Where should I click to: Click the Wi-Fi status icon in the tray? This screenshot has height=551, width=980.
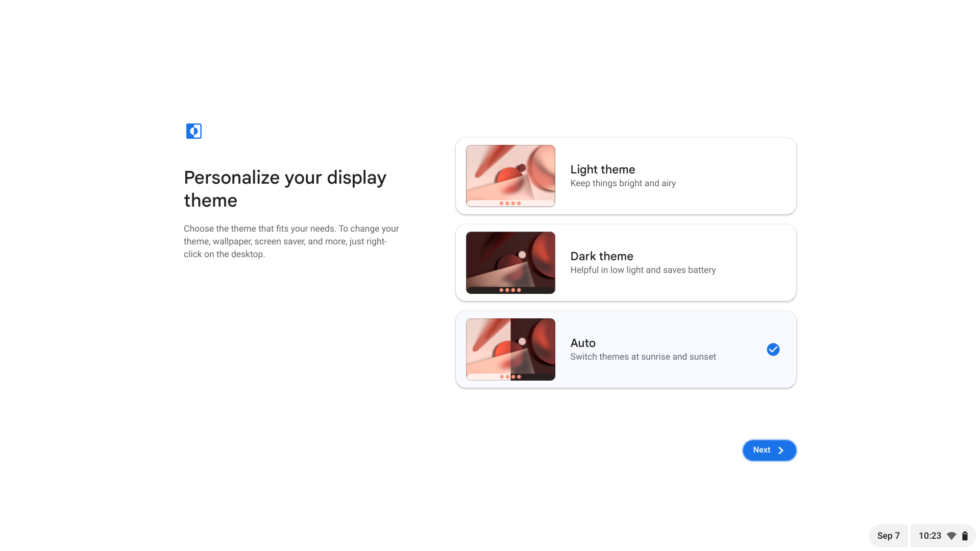[951, 536]
